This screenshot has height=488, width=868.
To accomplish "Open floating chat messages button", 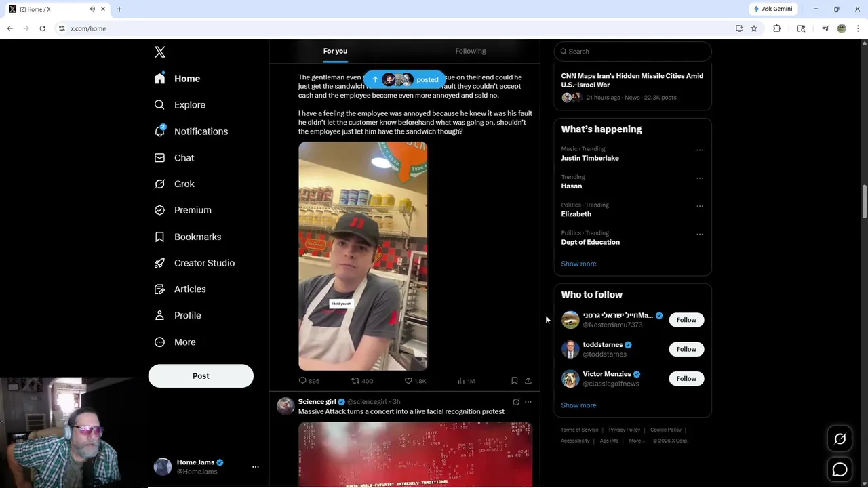I will coord(840,469).
